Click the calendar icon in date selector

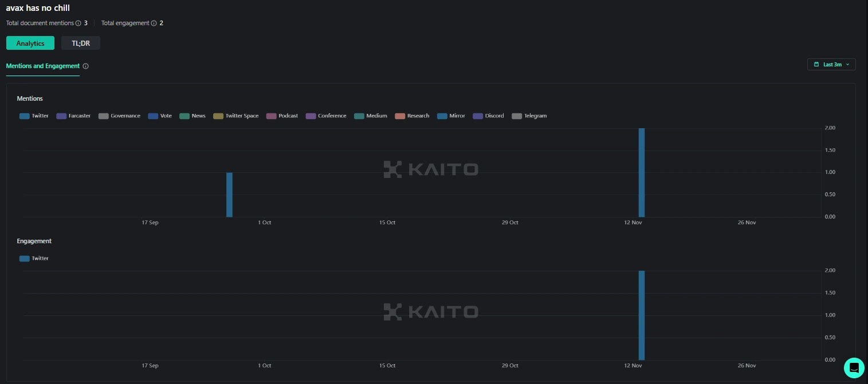click(816, 65)
